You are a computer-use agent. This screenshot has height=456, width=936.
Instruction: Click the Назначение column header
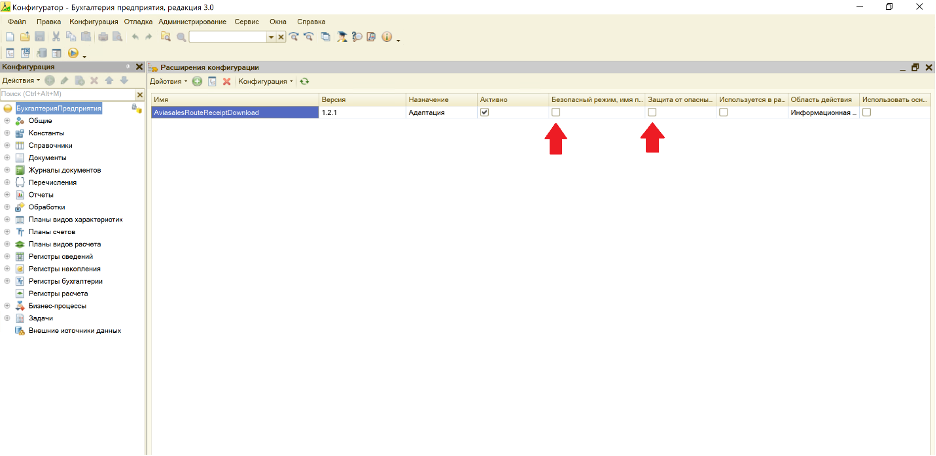click(442, 99)
